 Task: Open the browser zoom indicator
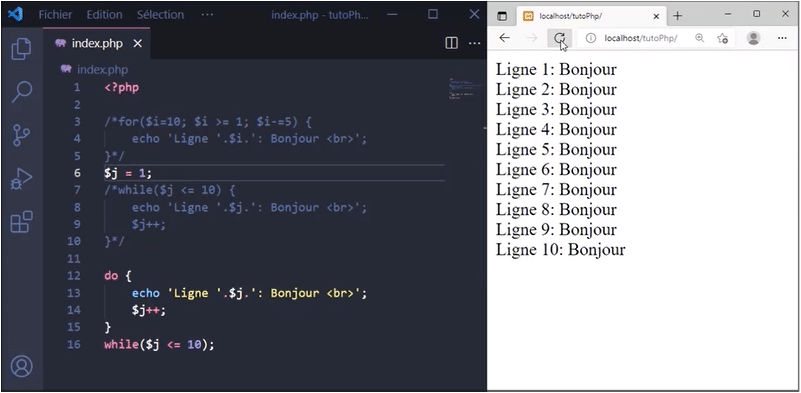[x=699, y=38]
